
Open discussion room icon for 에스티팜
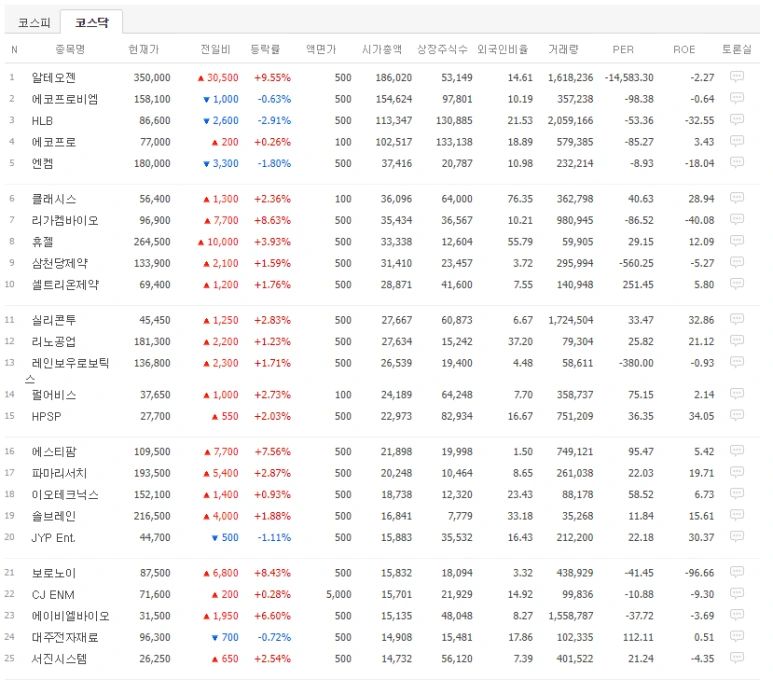point(737,451)
